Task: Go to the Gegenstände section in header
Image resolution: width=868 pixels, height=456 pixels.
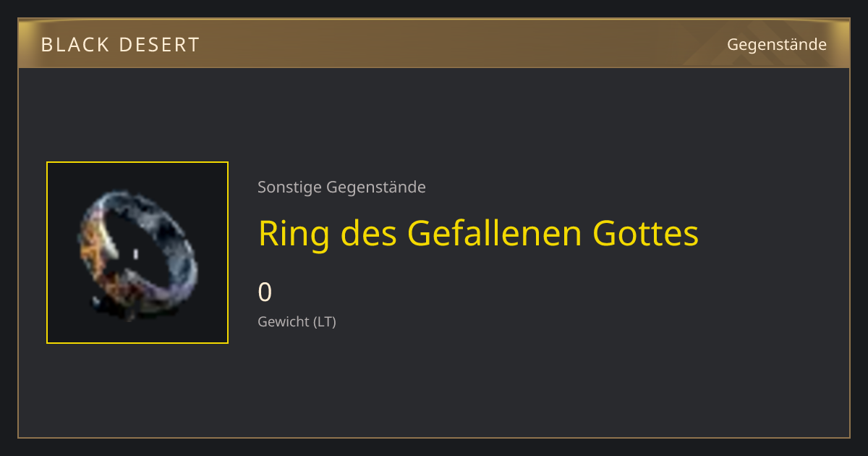Action: click(776, 45)
